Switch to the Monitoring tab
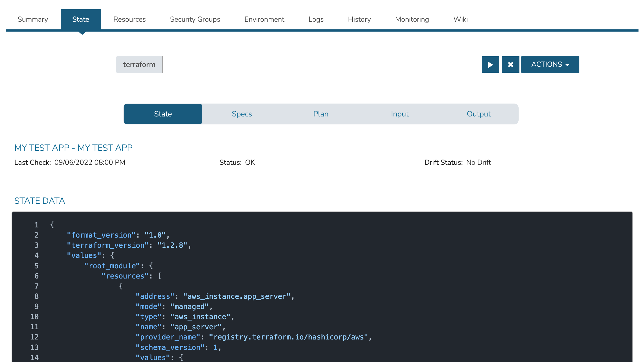Viewport: 644px width, 362px height. click(412, 19)
